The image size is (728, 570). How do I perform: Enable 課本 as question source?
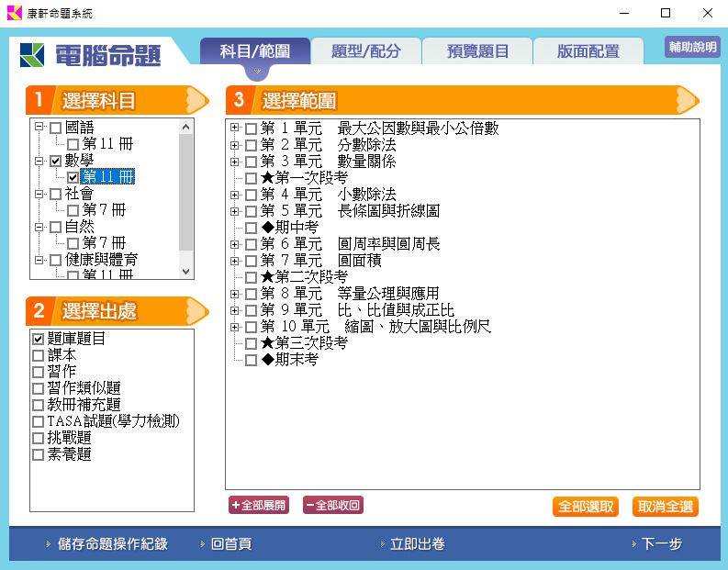(x=38, y=355)
